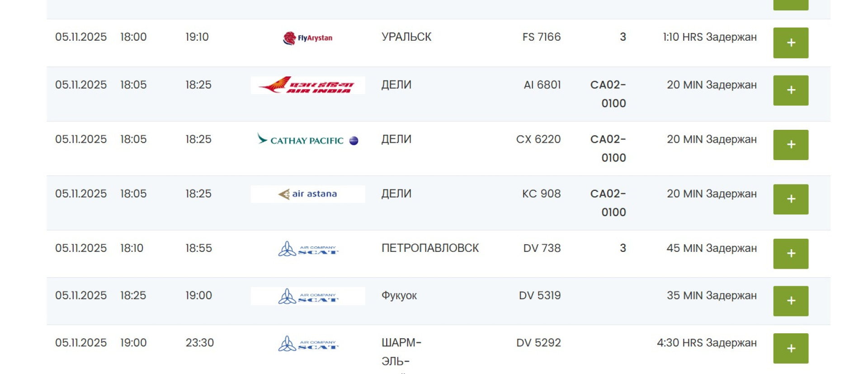
Task: Click the ПЕТРОПАВЛОВСК destination text
Action: pos(430,248)
